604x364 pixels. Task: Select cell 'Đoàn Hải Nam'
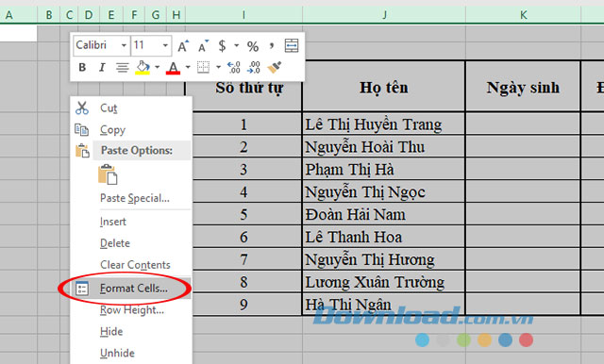384,214
